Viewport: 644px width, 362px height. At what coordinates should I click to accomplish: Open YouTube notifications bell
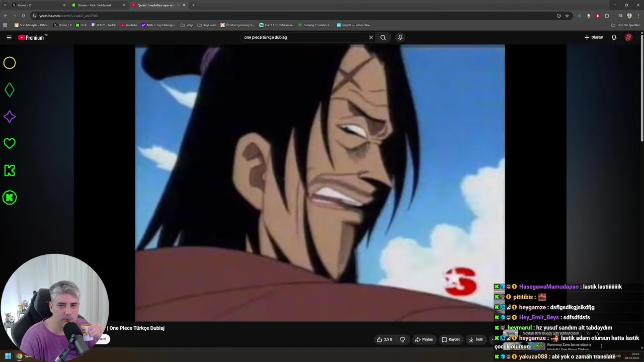click(x=614, y=37)
